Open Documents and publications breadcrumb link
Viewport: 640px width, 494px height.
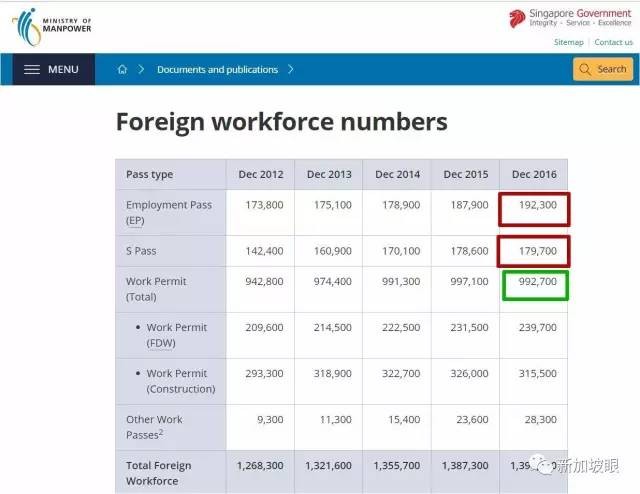coord(217,70)
